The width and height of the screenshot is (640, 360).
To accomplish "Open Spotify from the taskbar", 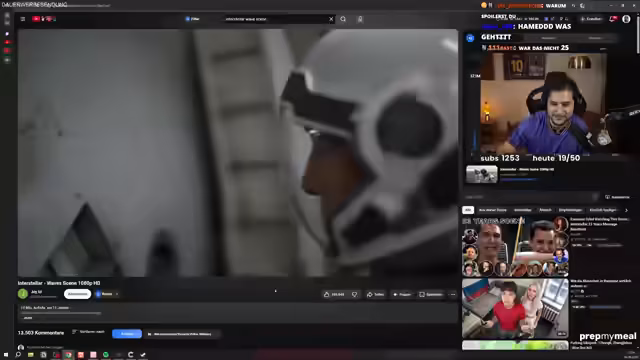I will pyautogui.click(x=106, y=355).
